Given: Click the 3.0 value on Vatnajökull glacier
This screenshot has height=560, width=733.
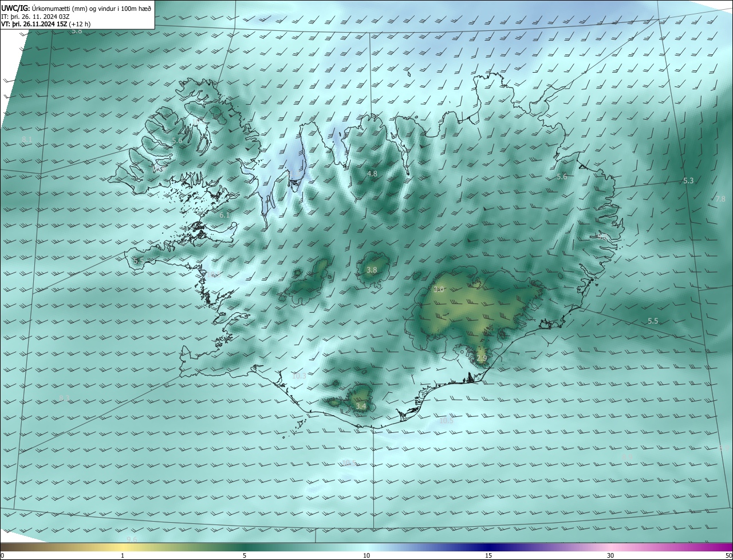Looking at the screenshot, I should [x=439, y=289].
